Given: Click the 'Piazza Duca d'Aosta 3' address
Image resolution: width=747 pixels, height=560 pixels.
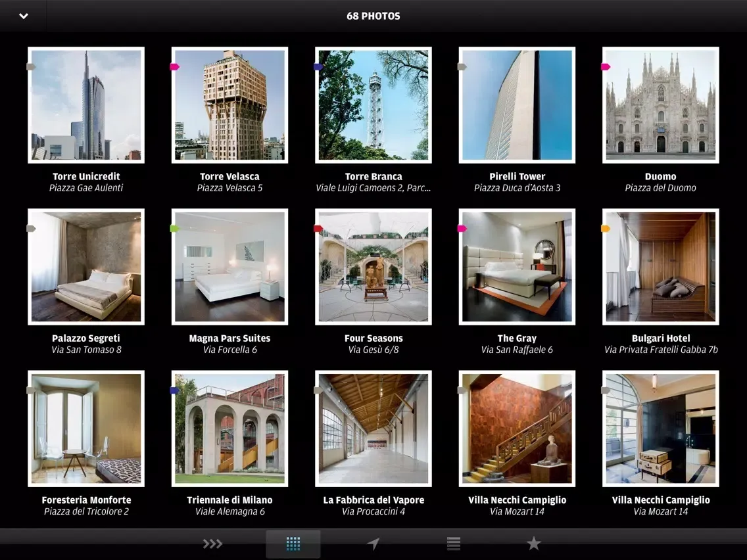Looking at the screenshot, I should [x=517, y=188].
